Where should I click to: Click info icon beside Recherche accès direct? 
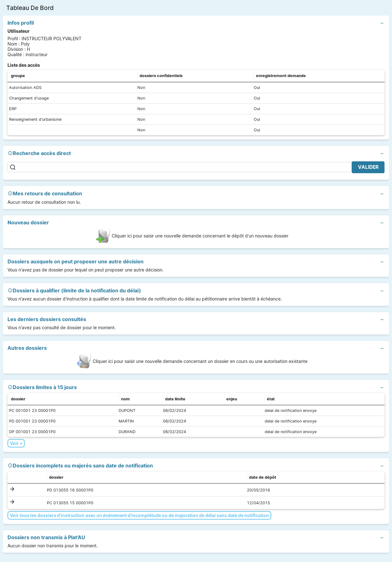10,153
